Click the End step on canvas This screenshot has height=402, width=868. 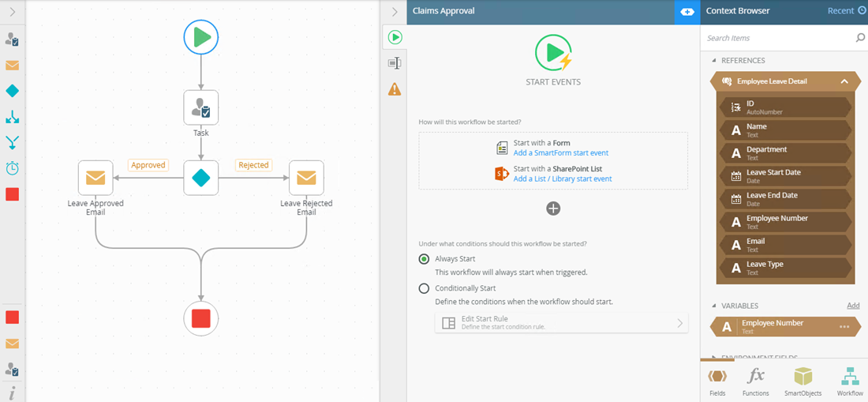200,318
